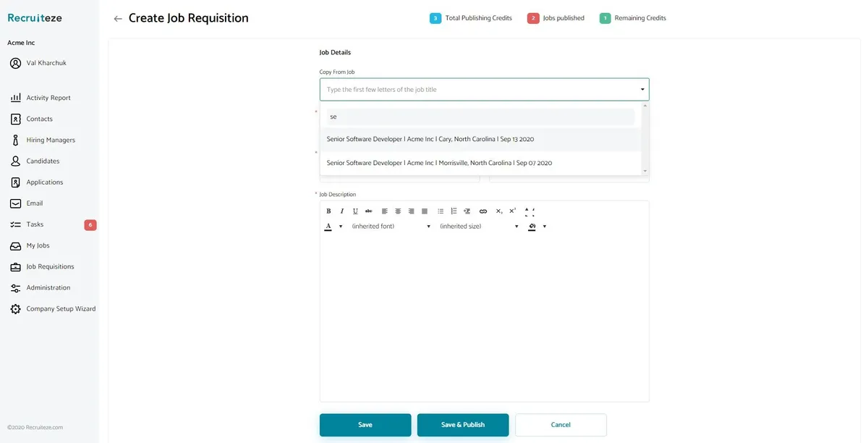Click the Save & Publish button
Image resolution: width=868 pixels, height=443 pixels.
pyautogui.click(x=463, y=425)
